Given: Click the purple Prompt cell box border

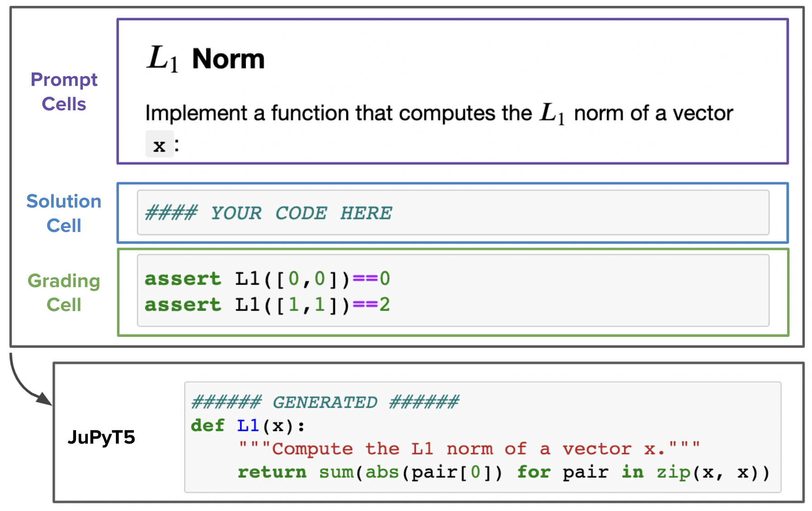Looking at the screenshot, I should (x=453, y=19).
